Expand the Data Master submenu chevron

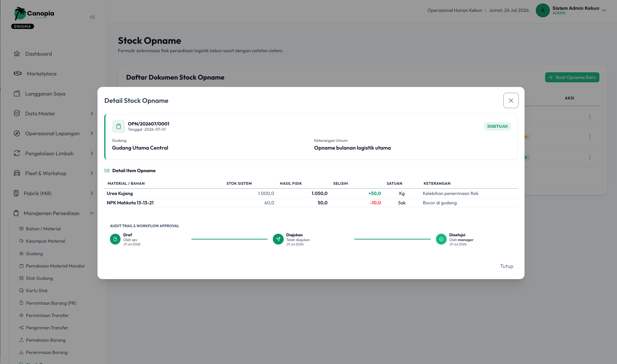pyautogui.click(x=92, y=113)
